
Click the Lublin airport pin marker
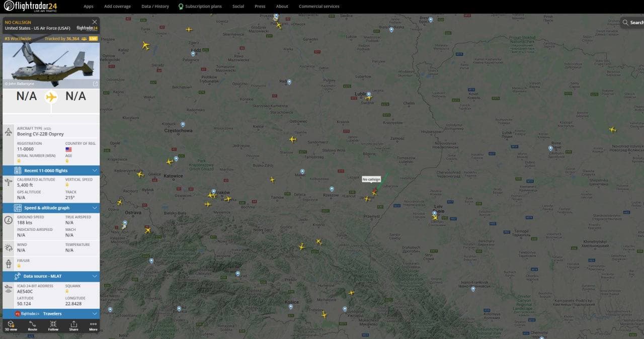[369, 94]
